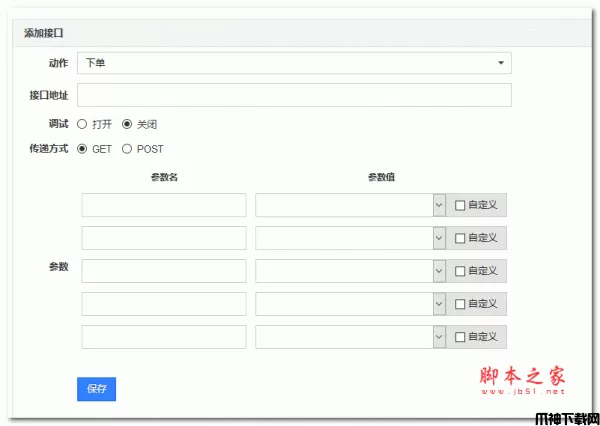Click the first row 参数名 input field
The image size is (600, 426).
pyautogui.click(x=164, y=205)
